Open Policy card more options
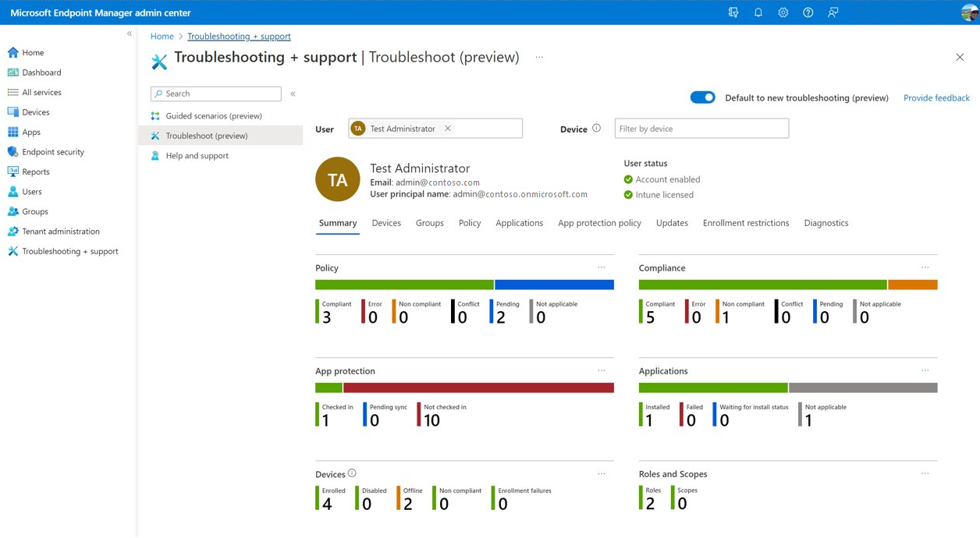The image size is (980, 538). pyautogui.click(x=602, y=267)
